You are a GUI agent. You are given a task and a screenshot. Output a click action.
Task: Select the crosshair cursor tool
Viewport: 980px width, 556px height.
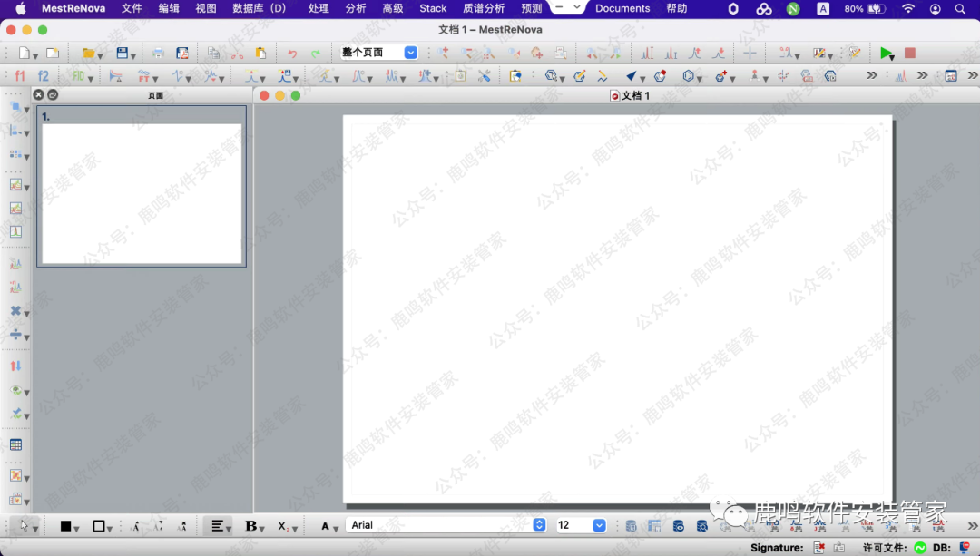(x=750, y=54)
